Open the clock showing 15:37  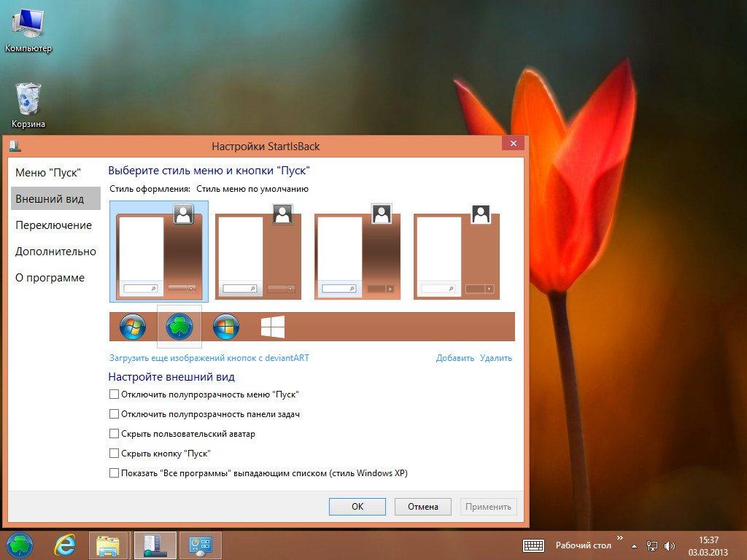click(x=708, y=546)
